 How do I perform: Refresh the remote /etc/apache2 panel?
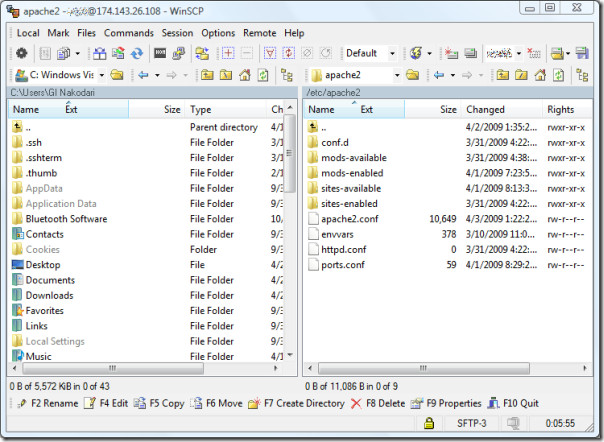tap(559, 75)
